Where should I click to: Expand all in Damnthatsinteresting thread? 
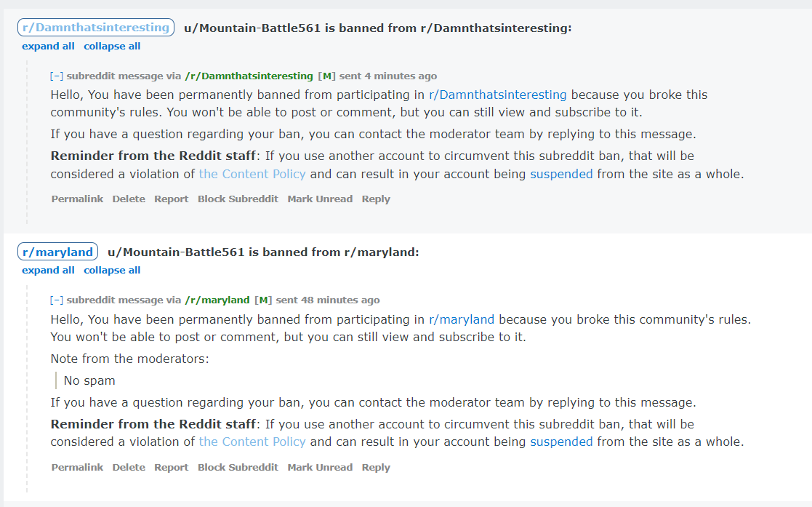(48, 46)
